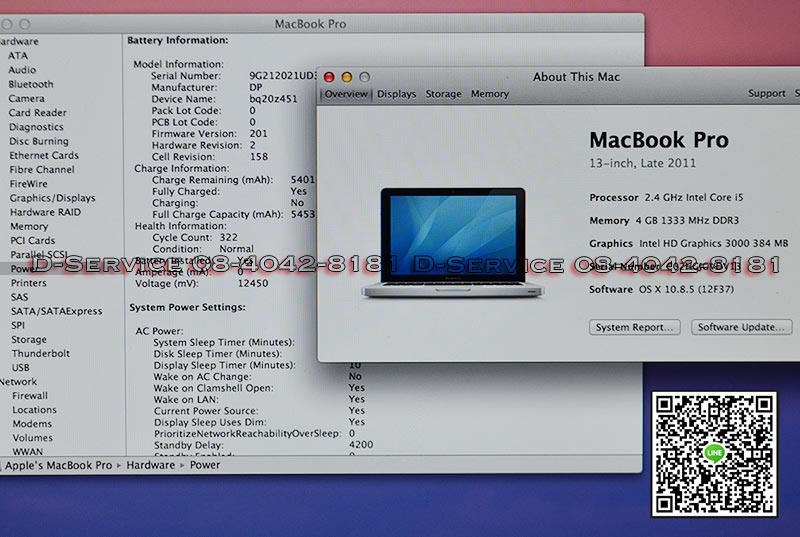Select ATA in the hardware sidebar
Image resolution: width=800 pixels, height=537 pixels.
point(18,56)
